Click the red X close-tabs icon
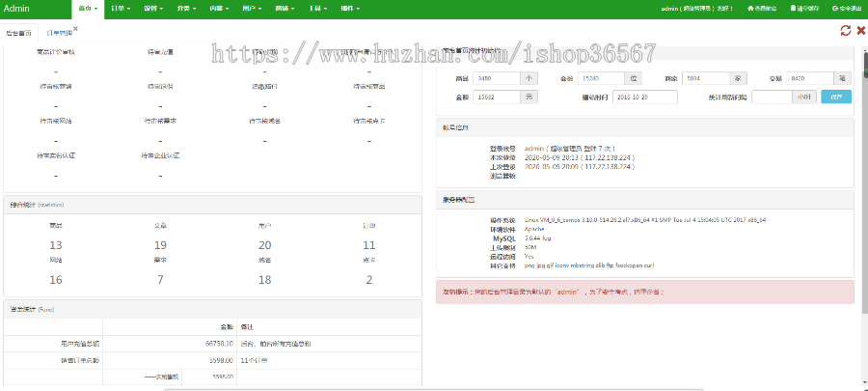This screenshot has width=868, height=391. pos(859,31)
